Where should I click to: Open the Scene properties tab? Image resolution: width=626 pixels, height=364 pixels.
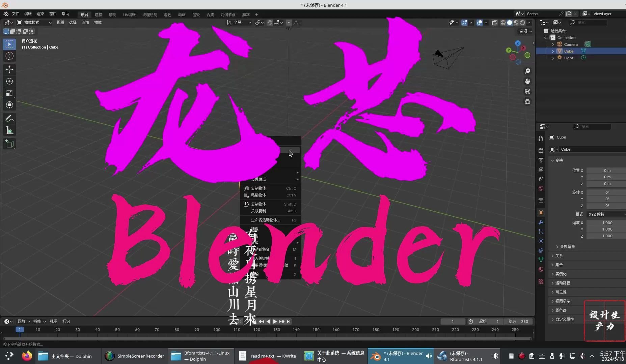pyautogui.click(x=541, y=179)
